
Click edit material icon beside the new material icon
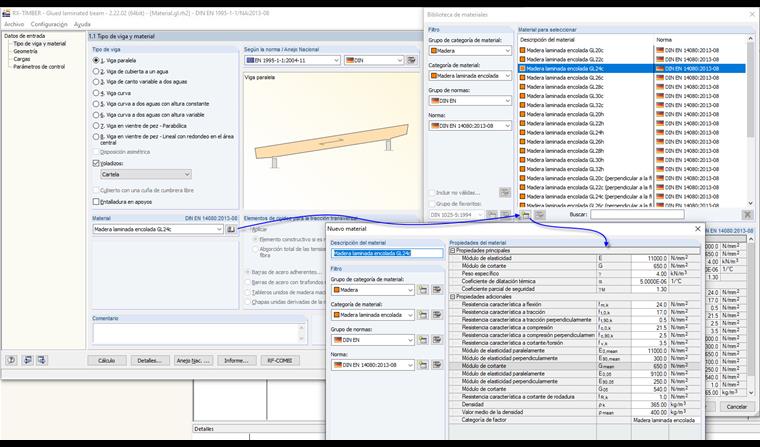click(x=539, y=215)
